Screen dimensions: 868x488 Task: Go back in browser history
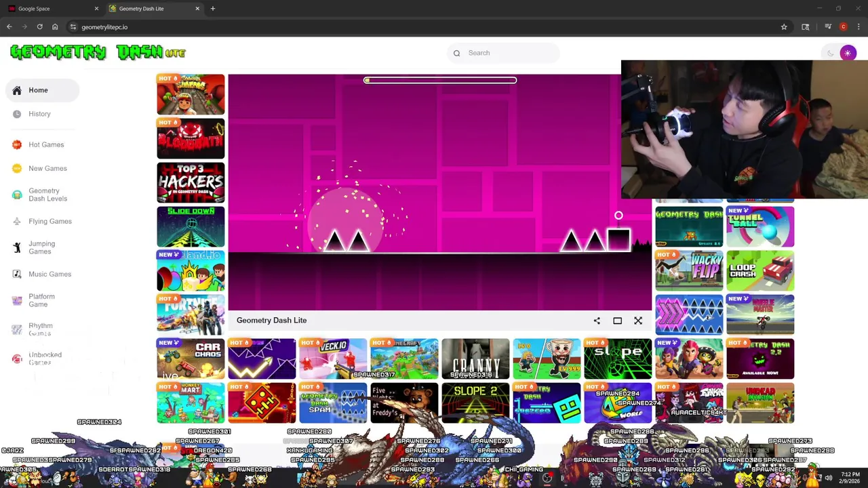(x=9, y=27)
